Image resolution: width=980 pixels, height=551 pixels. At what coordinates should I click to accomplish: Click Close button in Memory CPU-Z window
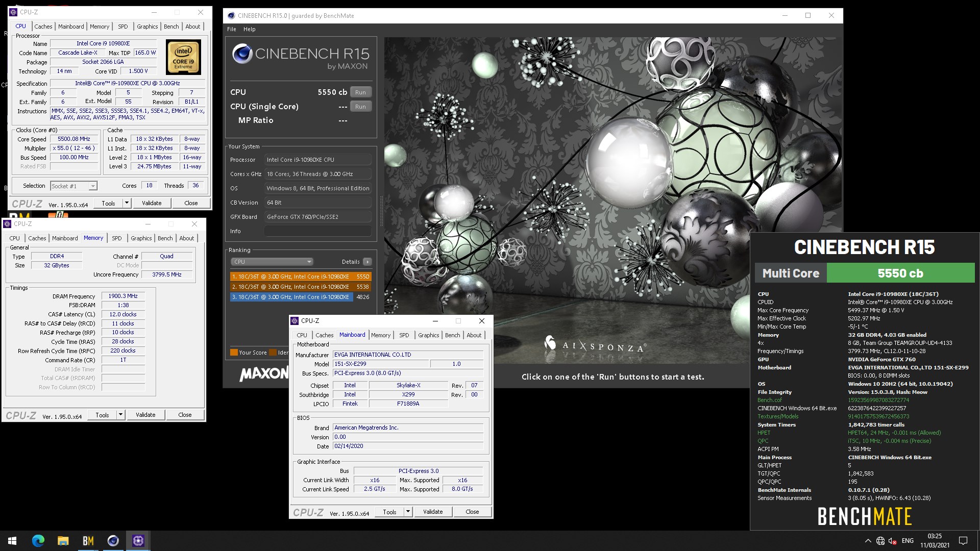tap(185, 415)
